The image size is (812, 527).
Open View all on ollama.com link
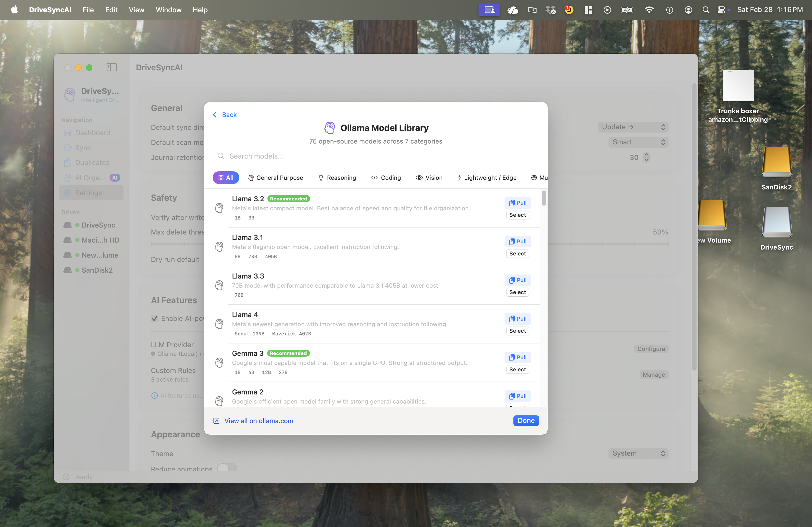pyautogui.click(x=259, y=421)
